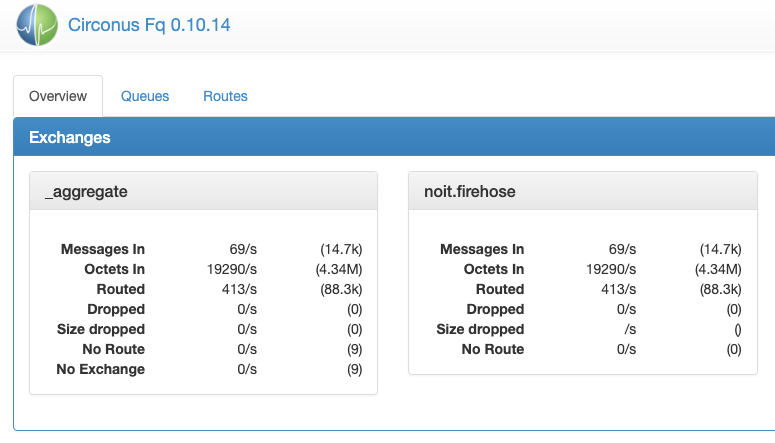This screenshot has width=775, height=443.
Task: Select _aggregate Octets In label
Action: 115,269
